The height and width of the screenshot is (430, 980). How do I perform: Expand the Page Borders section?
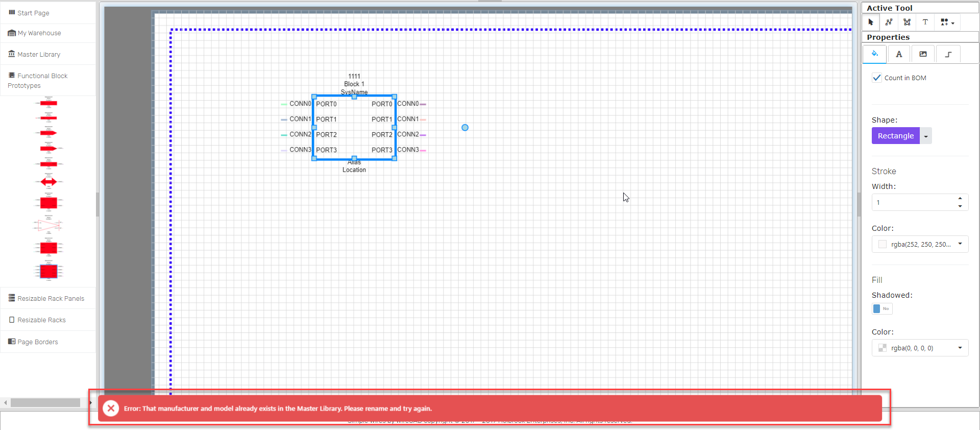pos(48,342)
